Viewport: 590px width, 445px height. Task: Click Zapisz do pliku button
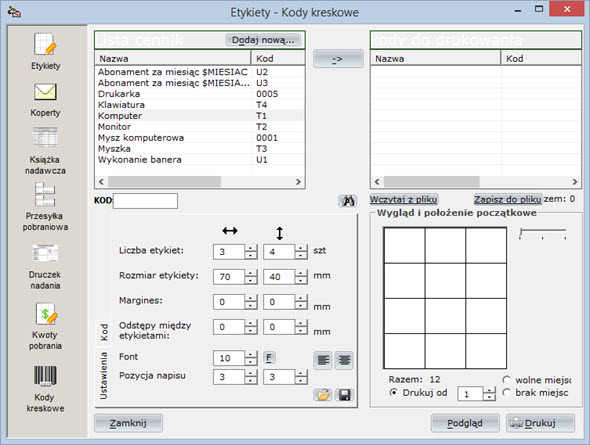(x=508, y=199)
